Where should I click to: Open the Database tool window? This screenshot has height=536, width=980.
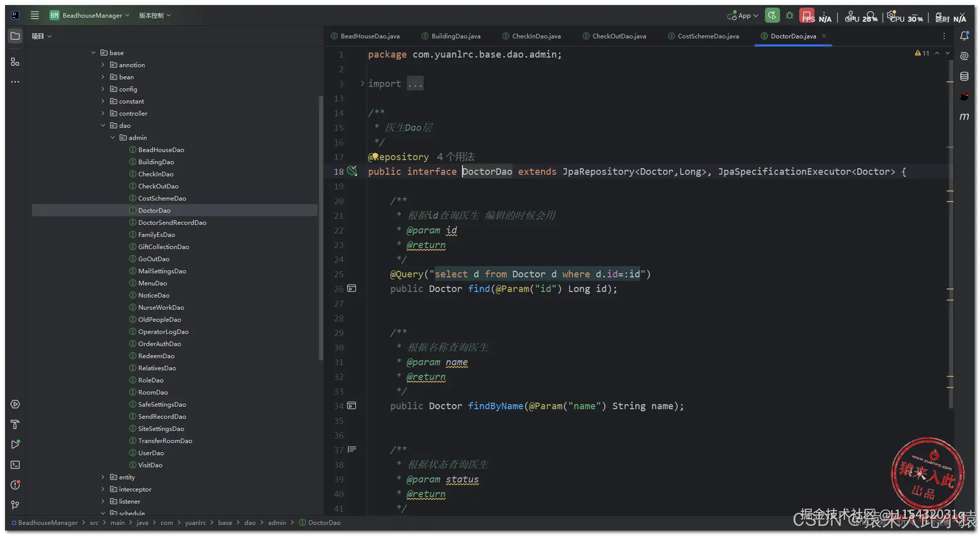[x=964, y=76]
